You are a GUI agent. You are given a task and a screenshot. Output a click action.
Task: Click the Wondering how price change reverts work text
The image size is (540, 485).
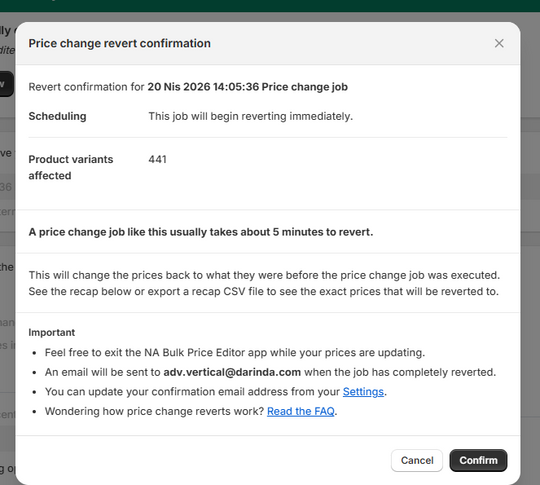coord(154,411)
